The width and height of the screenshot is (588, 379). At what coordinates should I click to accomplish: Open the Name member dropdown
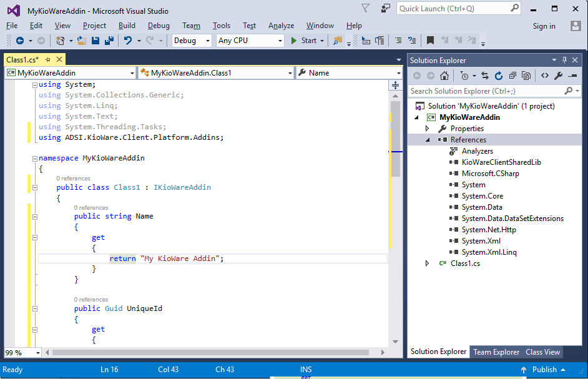pos(349,73)
